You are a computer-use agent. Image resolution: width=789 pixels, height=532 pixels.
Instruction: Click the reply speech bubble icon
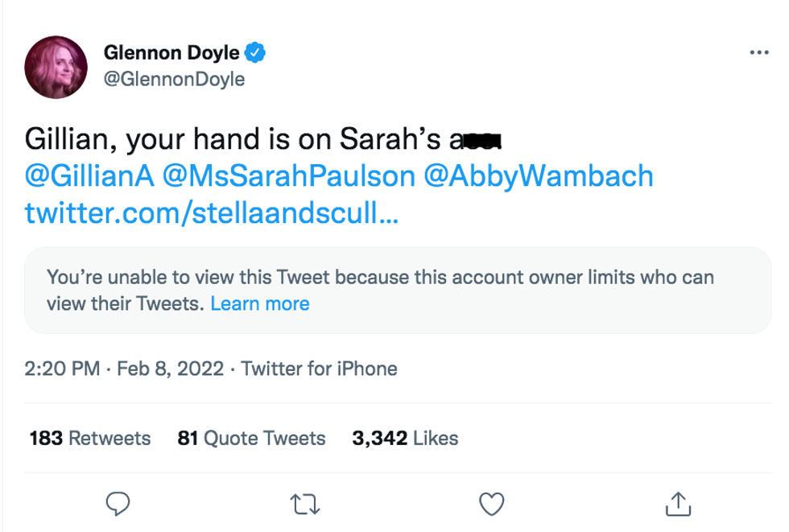(x=118, y=504)
